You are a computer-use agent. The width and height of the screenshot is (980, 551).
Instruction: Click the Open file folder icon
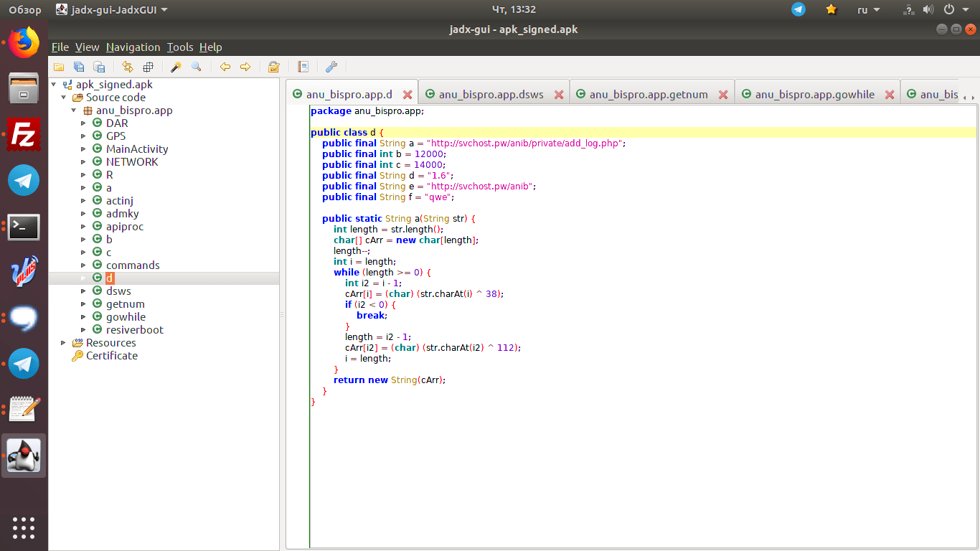tap(59, 67)
